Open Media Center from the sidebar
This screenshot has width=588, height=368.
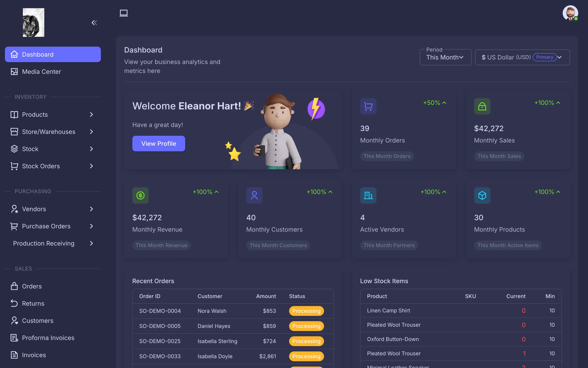pos(53,72)
